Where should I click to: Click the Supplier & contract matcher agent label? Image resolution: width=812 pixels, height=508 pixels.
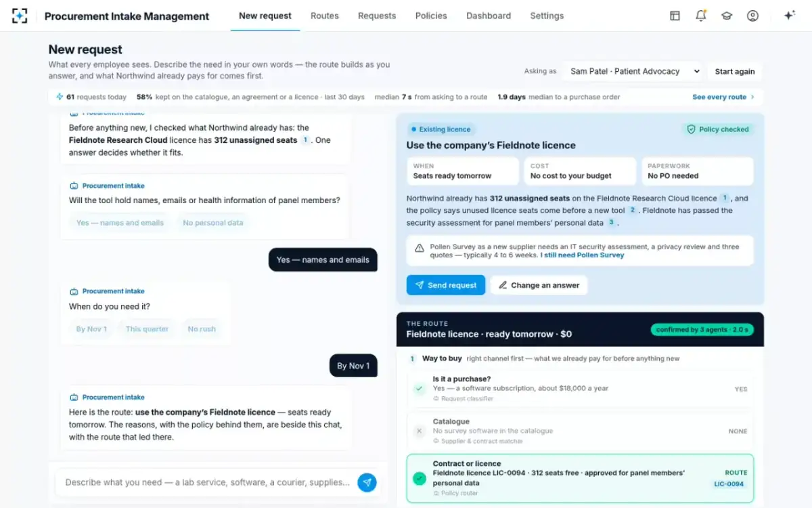click(478, 441)
